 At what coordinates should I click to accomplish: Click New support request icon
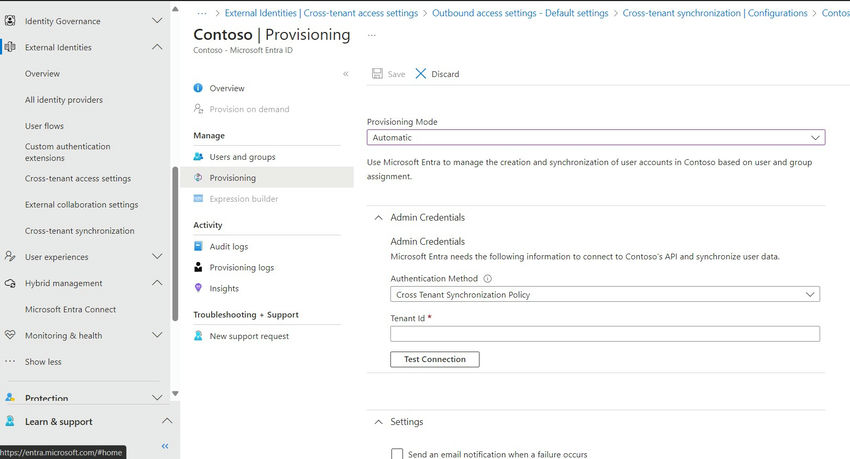(x=199, y=336)
